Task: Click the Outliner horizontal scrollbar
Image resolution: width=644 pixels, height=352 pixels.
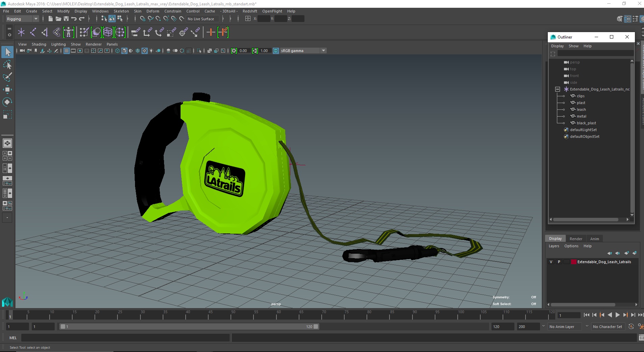Action: [586, 220]
